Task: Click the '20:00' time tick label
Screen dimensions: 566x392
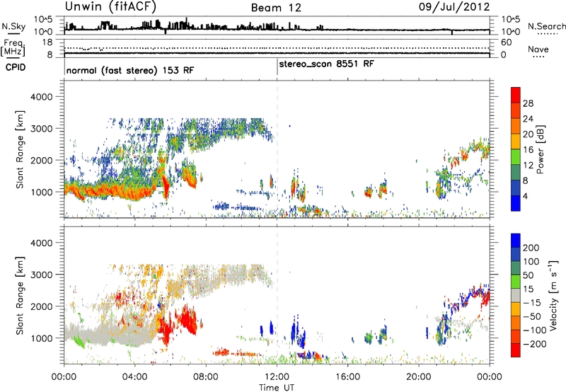Action: pos(419,377)
